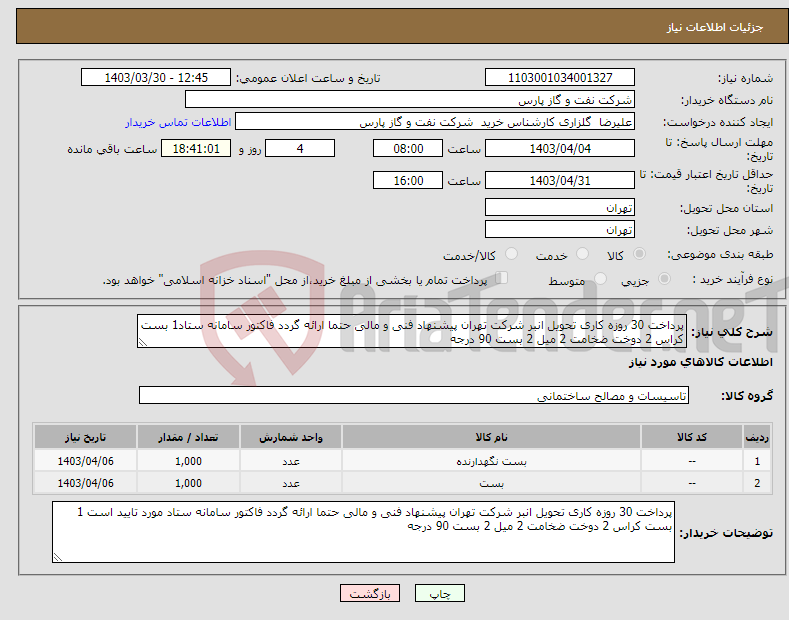Click quantity 1,000 in row 2

point(188,483)
